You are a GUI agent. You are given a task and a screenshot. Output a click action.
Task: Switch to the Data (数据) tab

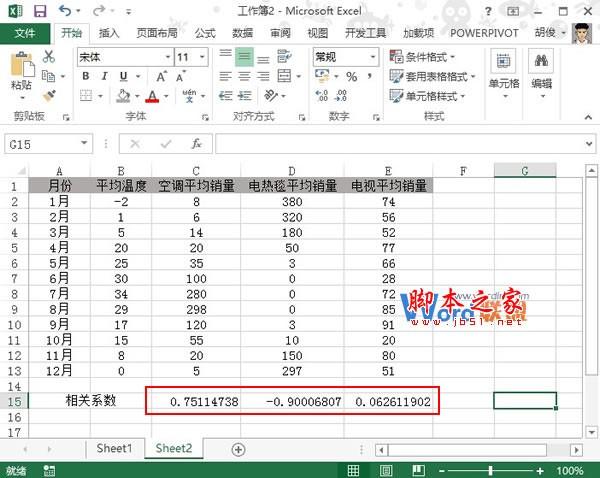pyautogui.click(x=243, y=33)
